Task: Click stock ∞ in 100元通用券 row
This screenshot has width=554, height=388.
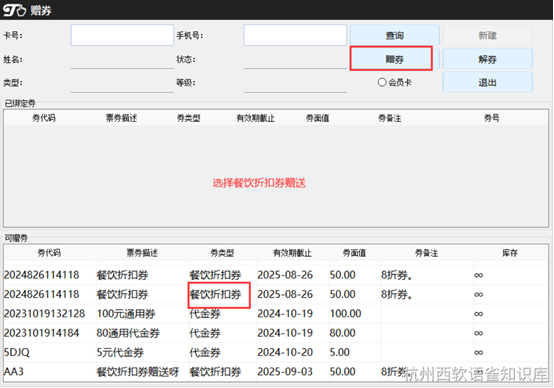Action: pyautogui.click(x=478, y=314)
